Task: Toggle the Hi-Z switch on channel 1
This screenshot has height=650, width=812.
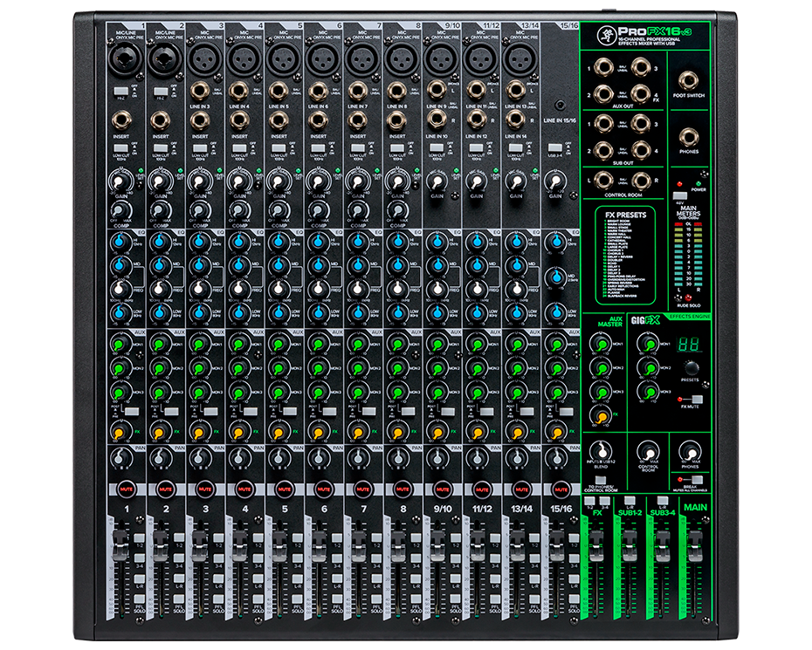Action: point(120,91)
